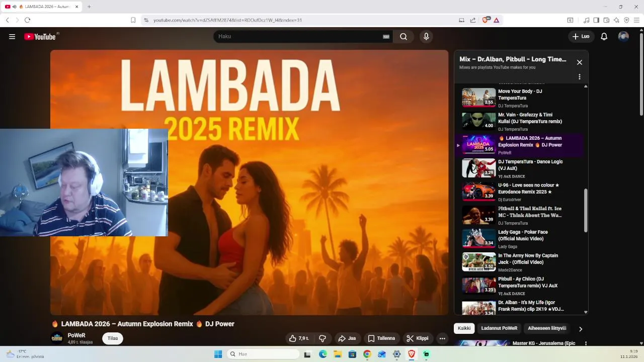Open the Windows Start menu
This screenshot has width=644, height=362.
[x=218, y=354]
